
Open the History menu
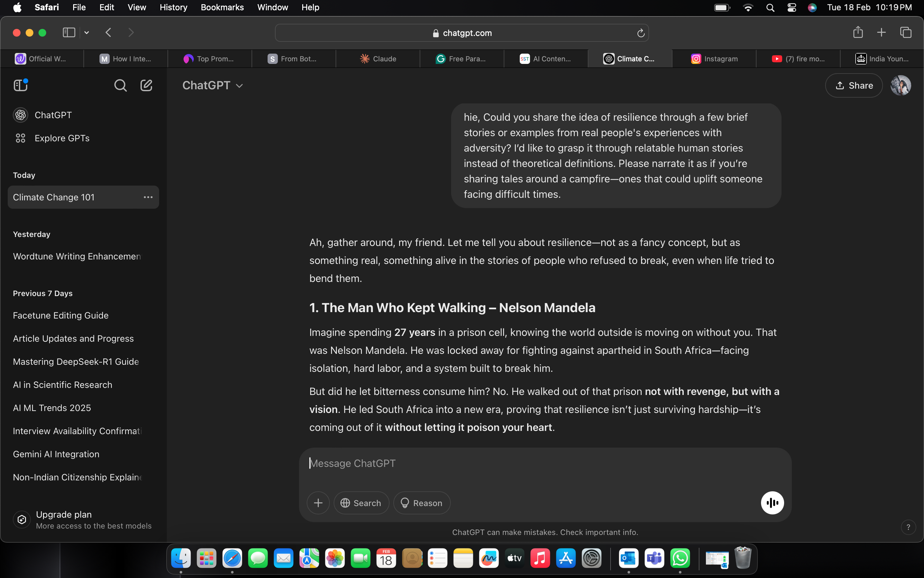click(x=173, y=8)
